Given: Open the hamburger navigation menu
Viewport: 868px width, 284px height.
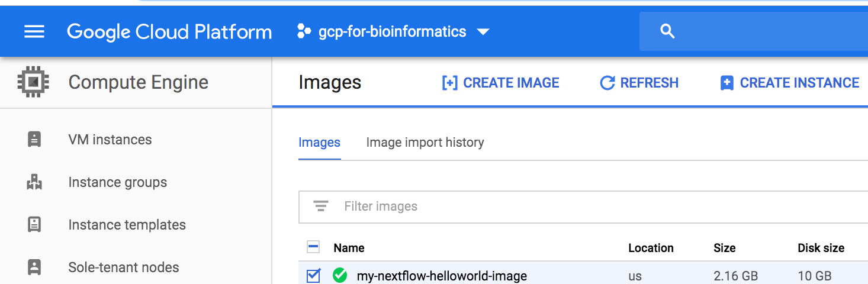Looking at the screenshot, I should (34, 32).
